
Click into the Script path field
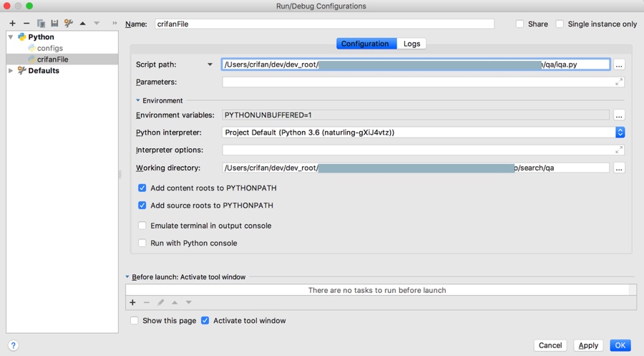(x=416, y=64)
